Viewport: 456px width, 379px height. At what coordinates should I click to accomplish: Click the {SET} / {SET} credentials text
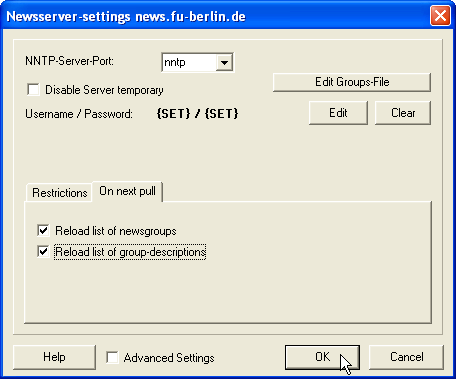(197, 114)
